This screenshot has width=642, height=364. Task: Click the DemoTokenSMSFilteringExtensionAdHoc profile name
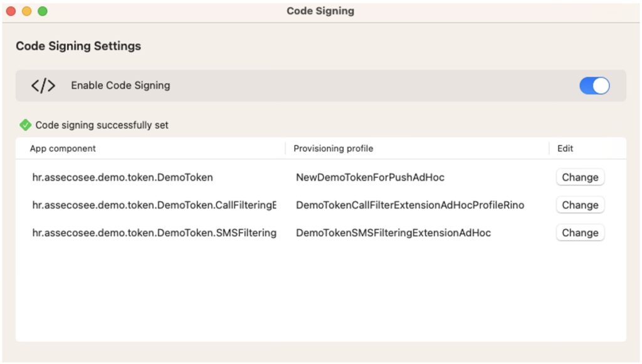click(393, 233)
